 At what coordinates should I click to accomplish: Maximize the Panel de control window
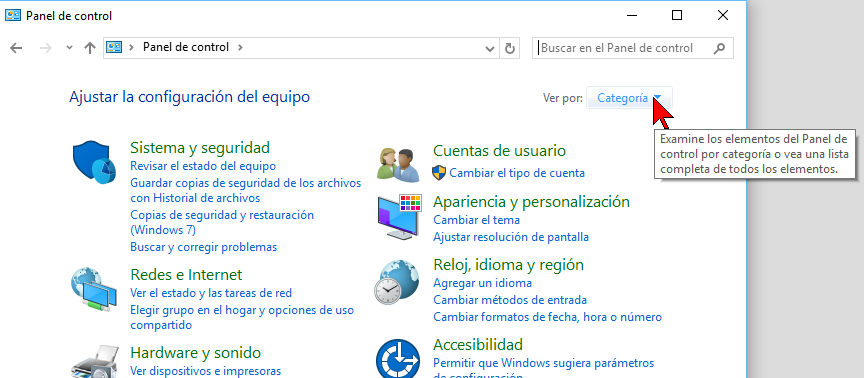pyautogui.click(x=677, y=15)
